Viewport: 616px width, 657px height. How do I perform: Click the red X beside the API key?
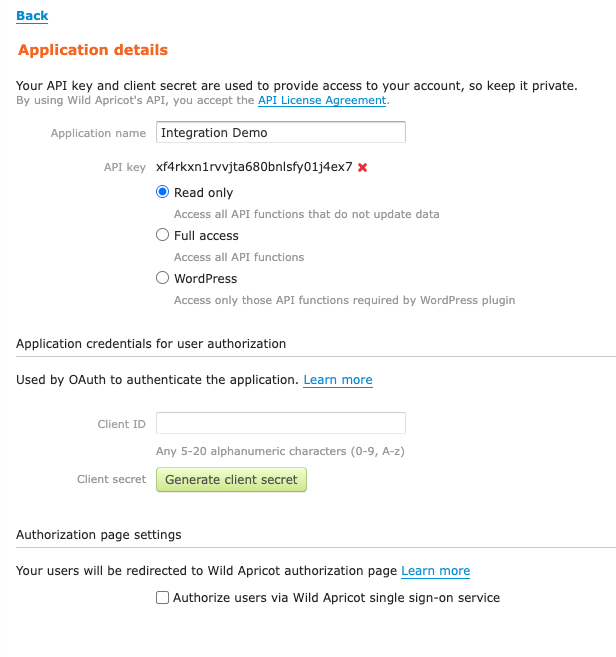(362, 167)
